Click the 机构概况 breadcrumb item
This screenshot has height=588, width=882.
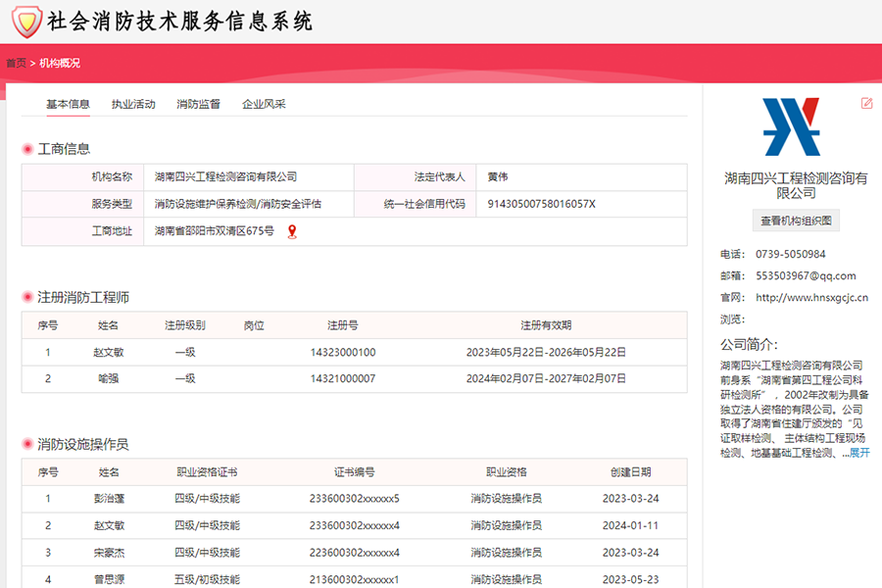pos(60,63)
